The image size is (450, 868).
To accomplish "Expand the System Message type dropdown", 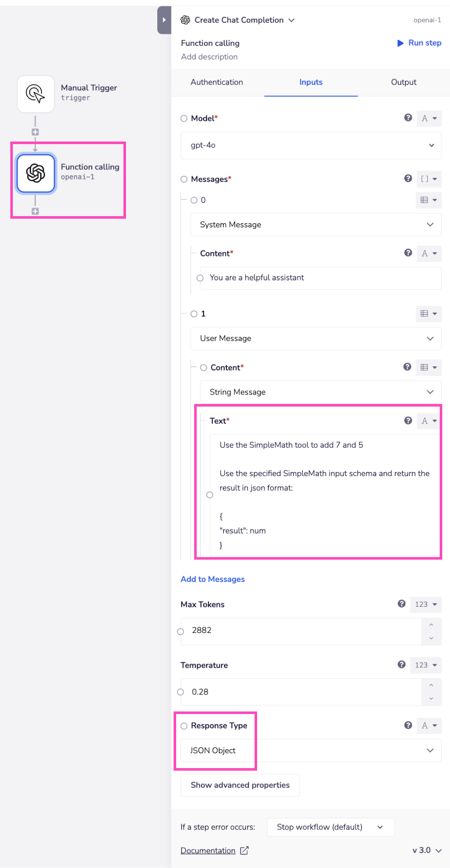I will pyautogui.click(x=316, y=225).
